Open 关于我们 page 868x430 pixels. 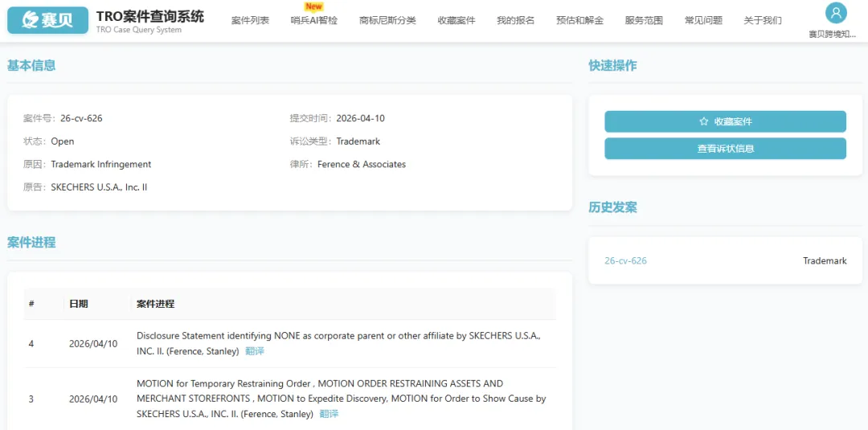coord(763,20)
